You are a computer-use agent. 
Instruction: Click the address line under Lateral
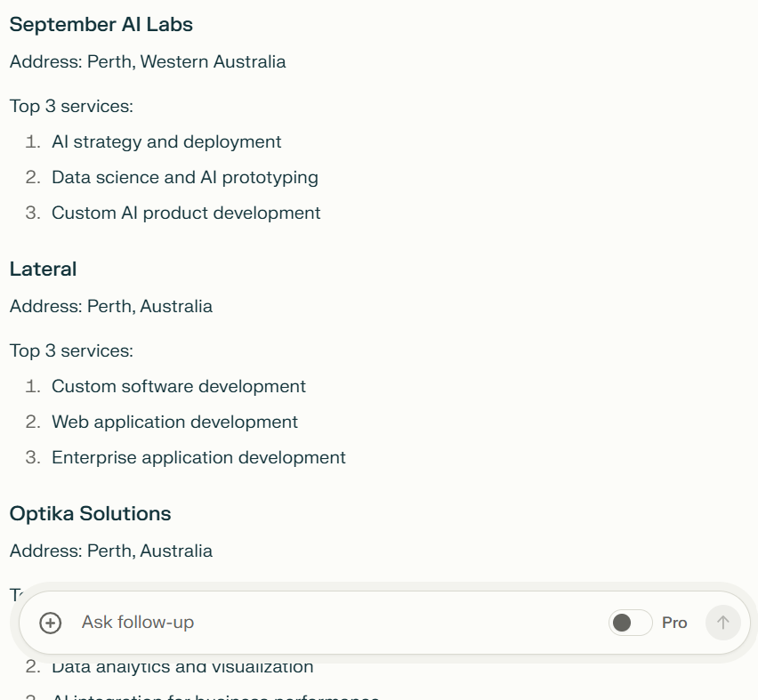pos(110,307)
